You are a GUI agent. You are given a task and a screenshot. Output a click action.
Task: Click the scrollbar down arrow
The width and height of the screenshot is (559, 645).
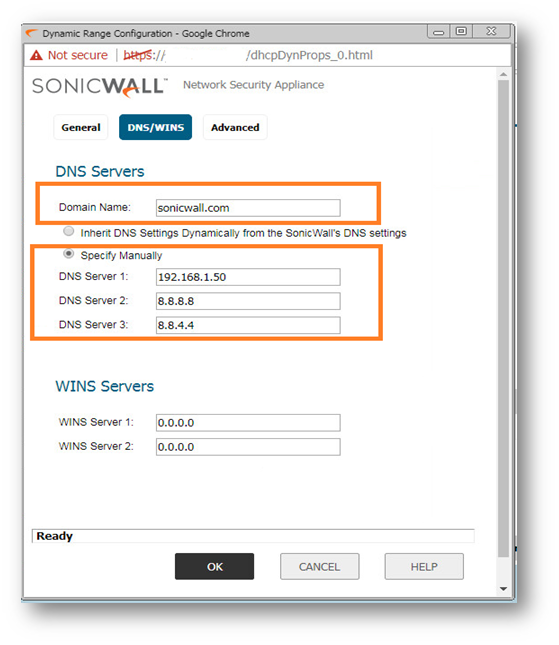503,589
